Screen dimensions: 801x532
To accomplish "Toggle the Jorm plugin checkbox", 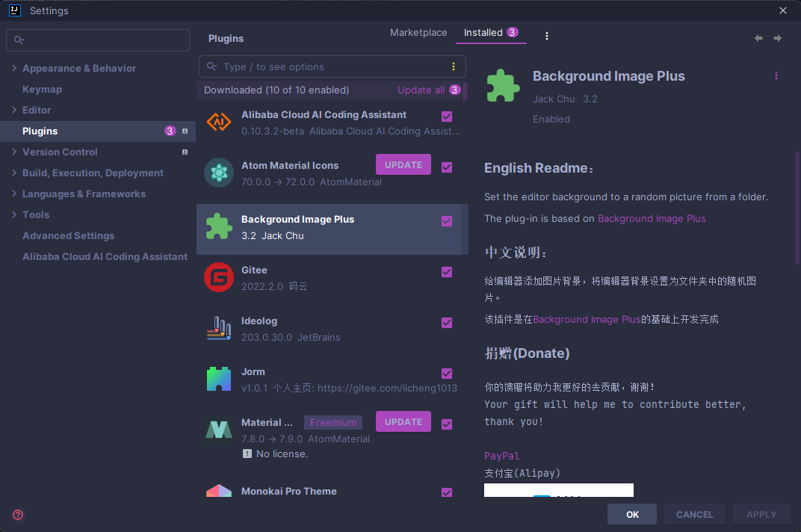I will 447,374.
